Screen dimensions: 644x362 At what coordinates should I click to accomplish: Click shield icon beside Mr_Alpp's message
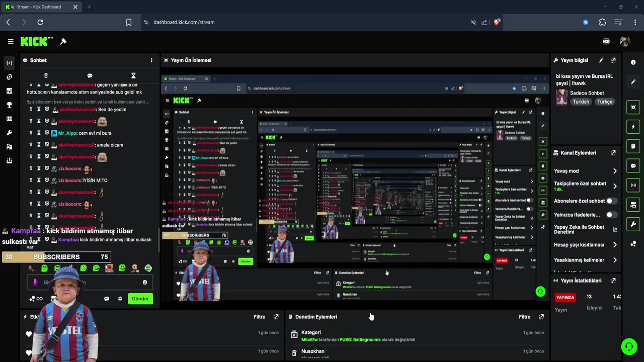click(47, 133)
